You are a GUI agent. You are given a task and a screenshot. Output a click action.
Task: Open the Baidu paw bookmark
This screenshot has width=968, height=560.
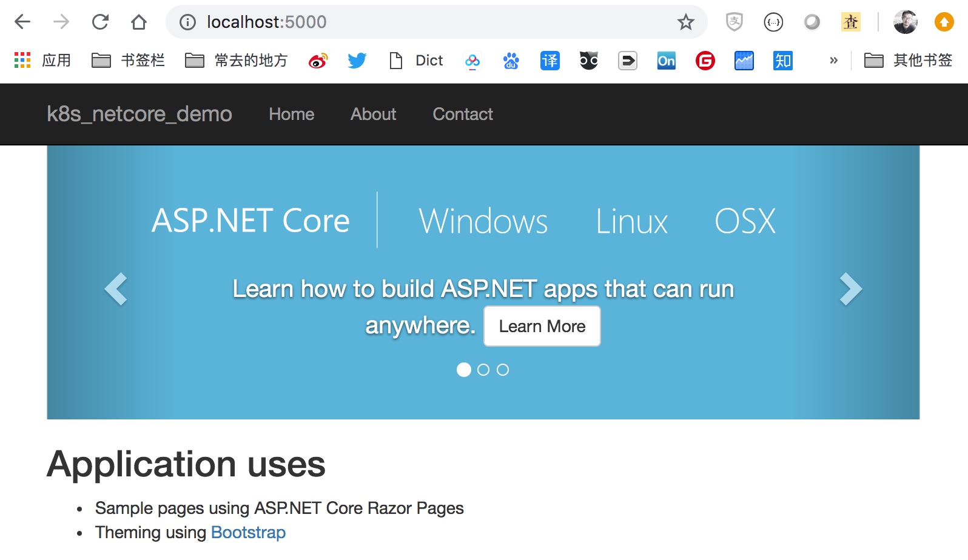[511, 61]
